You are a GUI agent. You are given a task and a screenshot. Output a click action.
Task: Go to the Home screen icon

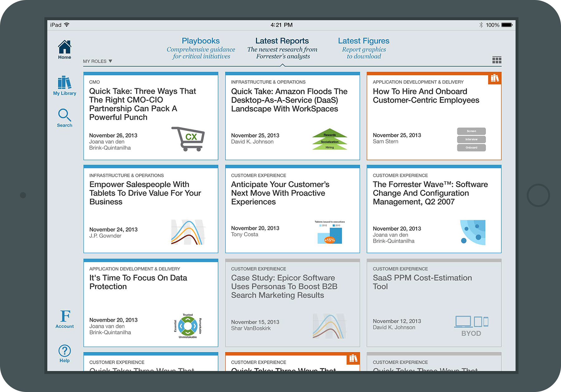(65, 49)
